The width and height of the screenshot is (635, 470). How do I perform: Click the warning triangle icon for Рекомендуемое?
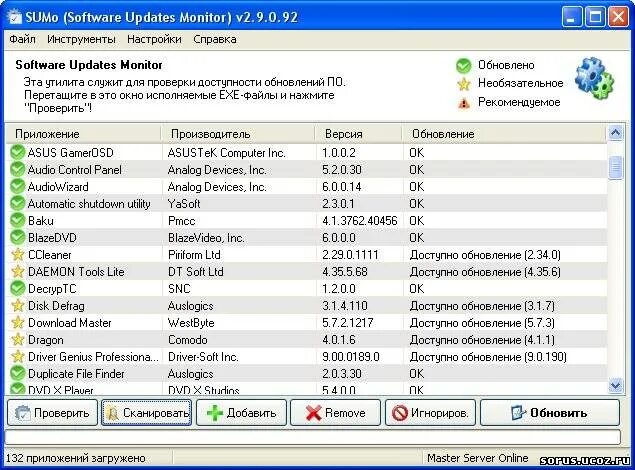(464, 103)
